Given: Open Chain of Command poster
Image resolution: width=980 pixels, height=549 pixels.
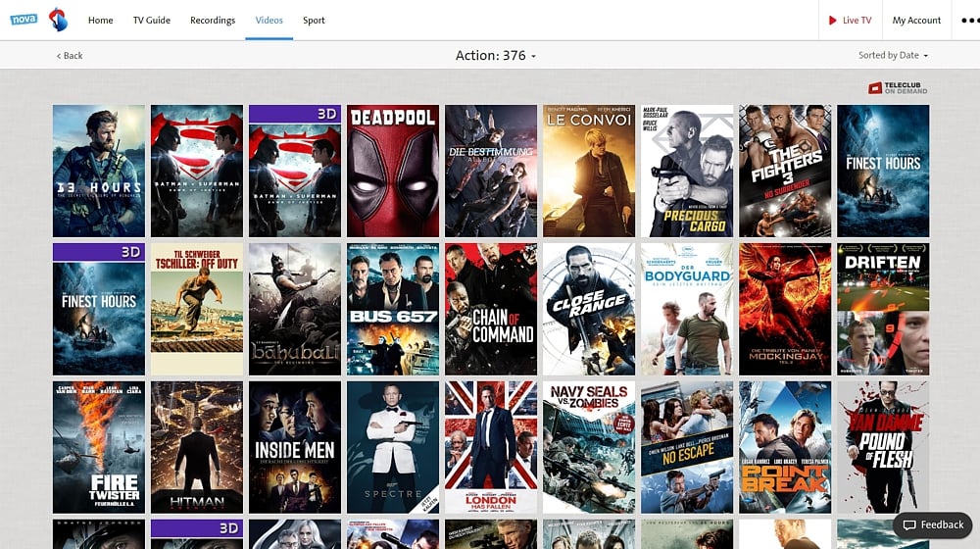Looking at the screenshot, I should coord(491,309).
